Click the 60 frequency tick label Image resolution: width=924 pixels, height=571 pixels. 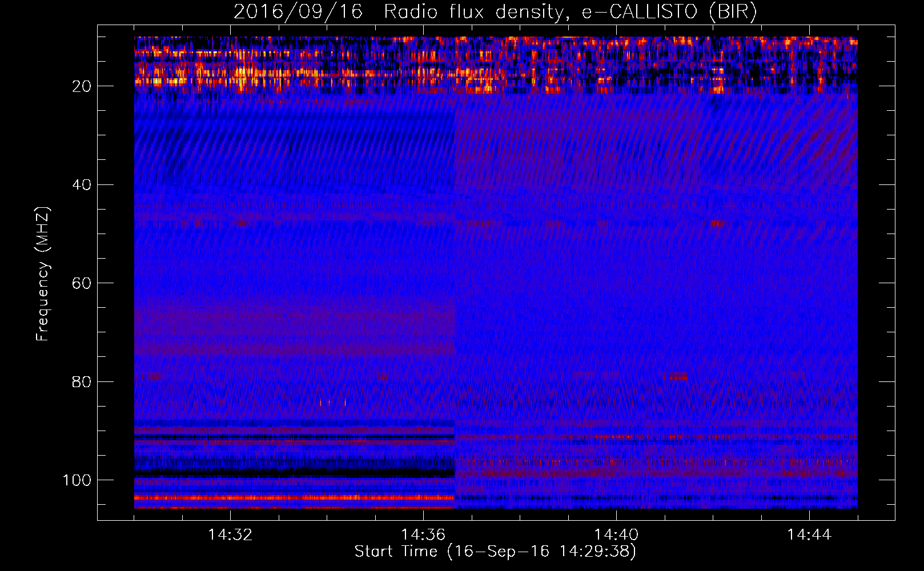pyautogui.click(x=82, y=283)
